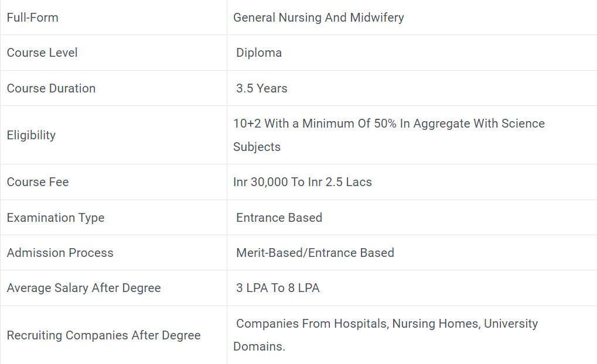The height and width of the screenshot is (364, 597).
Task: Click the "Admission Process" label
Action: tap(60, 253)
